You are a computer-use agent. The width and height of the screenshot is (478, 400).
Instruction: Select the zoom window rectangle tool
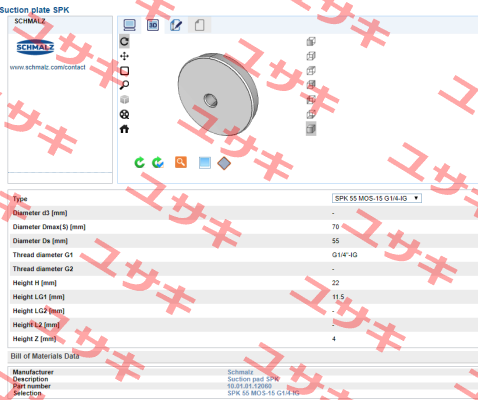[124, 71]
